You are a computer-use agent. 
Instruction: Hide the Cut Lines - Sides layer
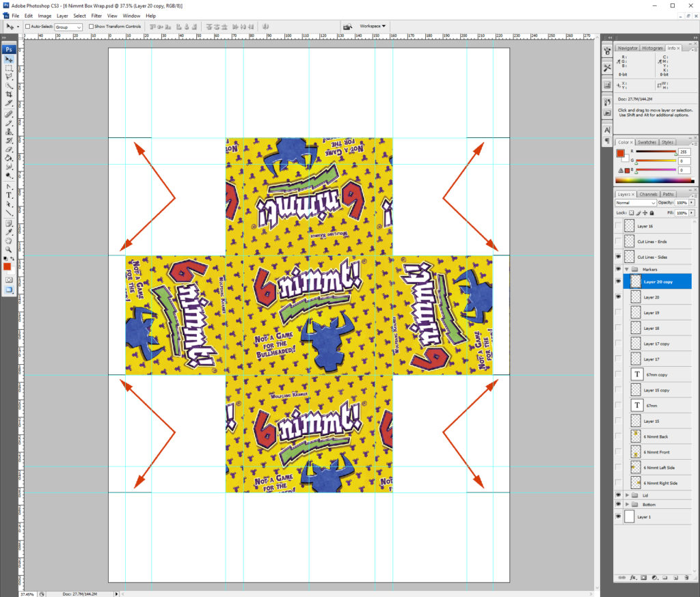click(x=618, y=257)
